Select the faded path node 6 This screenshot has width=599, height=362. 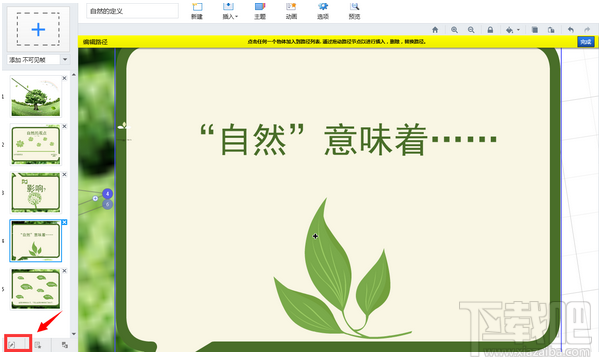[x=108, y=205]
